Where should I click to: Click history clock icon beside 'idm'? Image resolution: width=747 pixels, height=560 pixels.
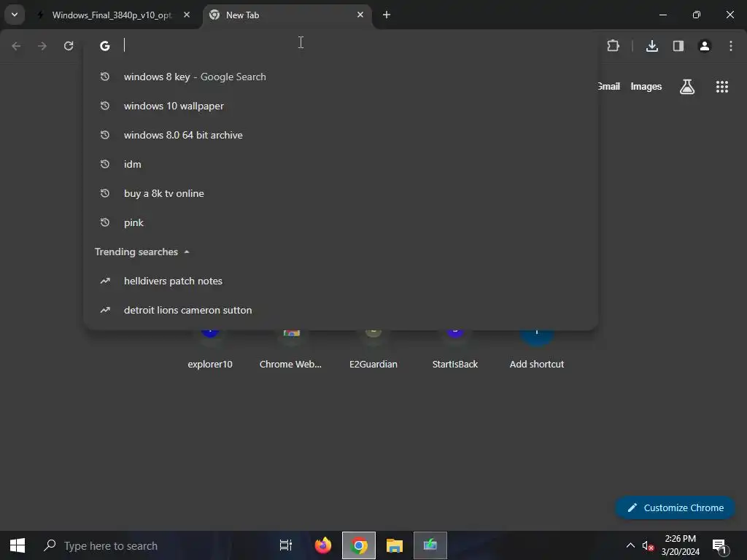pos(105,164)
